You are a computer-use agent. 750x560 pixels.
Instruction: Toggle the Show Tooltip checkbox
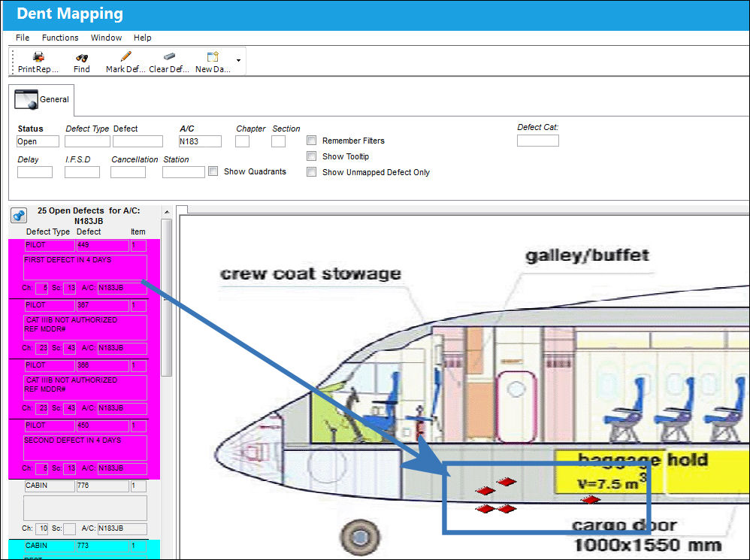pos(311,156)
